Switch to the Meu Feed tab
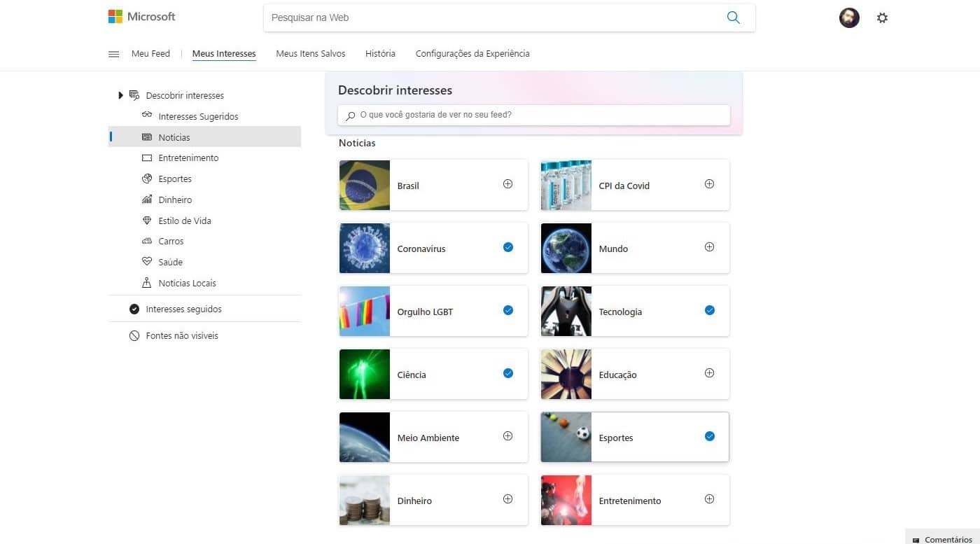The width and height of the screenshot is (980, 544). 150,53
